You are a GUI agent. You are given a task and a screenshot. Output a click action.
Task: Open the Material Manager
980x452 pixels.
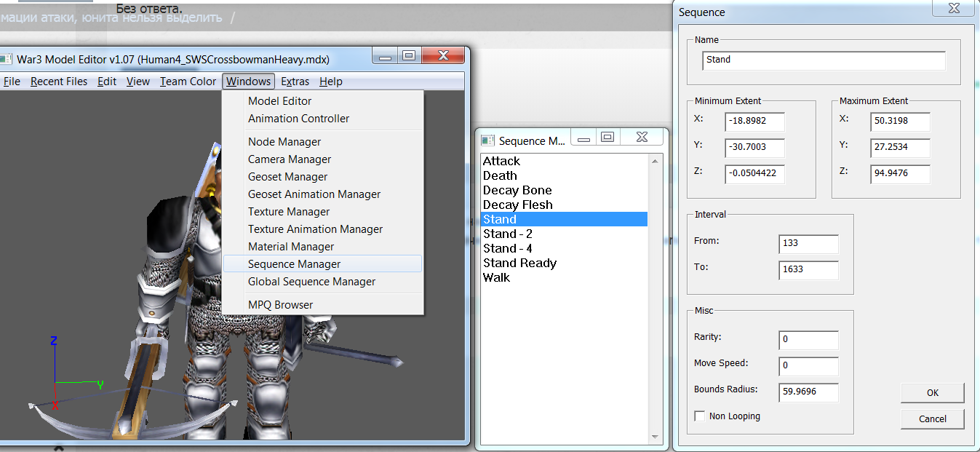click(x=323, y=247)
